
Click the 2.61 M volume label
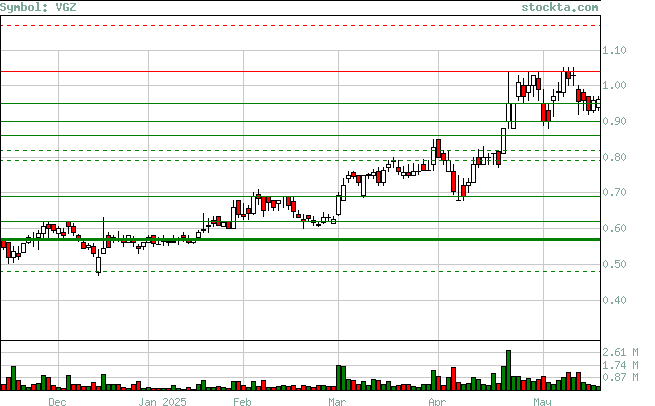[620, 352]
